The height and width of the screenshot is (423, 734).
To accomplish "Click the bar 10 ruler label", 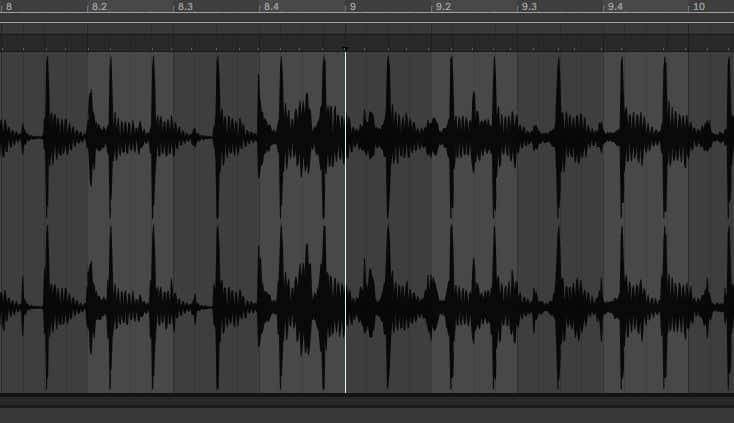I will pos(699,7).
